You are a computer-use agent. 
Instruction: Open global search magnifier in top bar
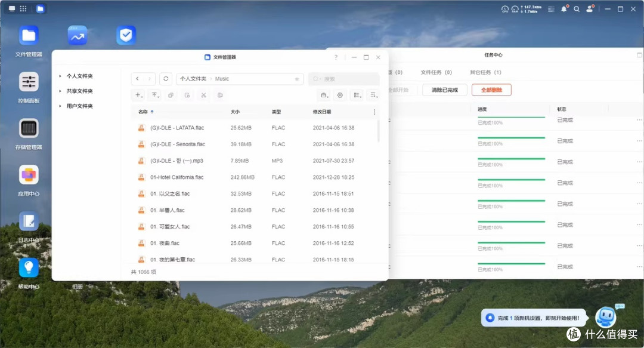coord(577,8)
